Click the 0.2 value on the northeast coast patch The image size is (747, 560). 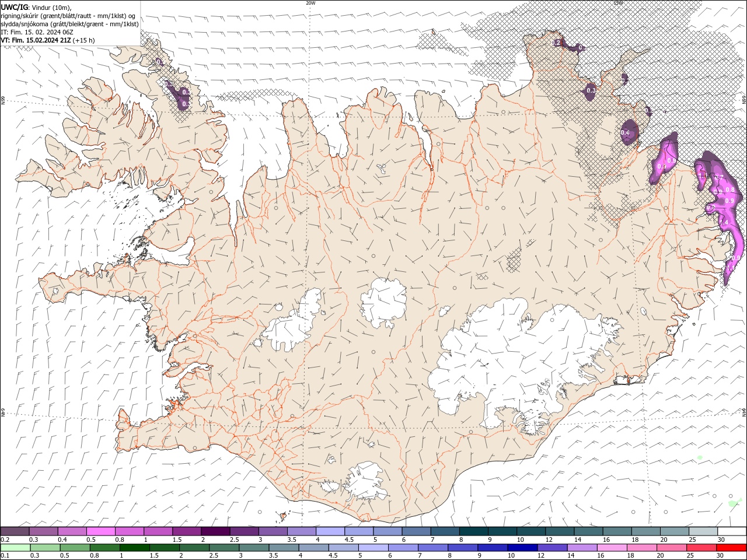[556, 43]
